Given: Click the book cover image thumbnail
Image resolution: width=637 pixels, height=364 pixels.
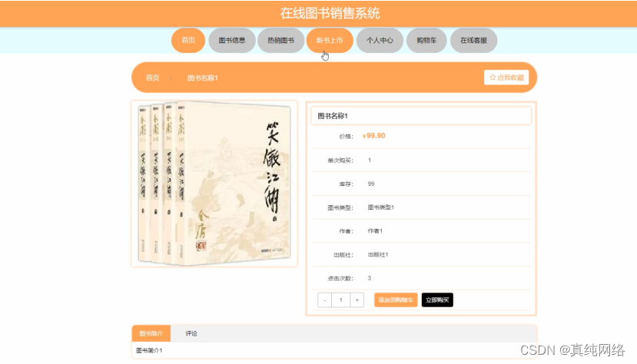Looking at the screenshot, I should click(x=214, y=184).
